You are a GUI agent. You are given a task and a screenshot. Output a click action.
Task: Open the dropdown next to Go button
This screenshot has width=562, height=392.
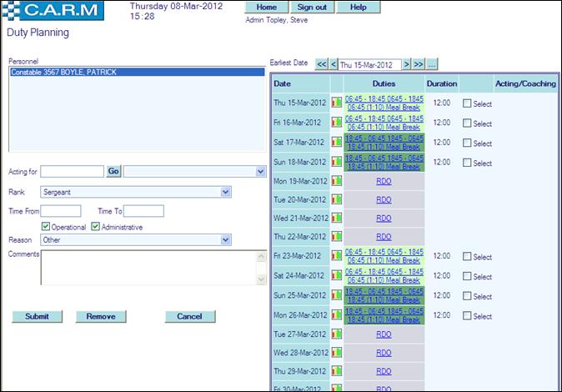(260, 172)
